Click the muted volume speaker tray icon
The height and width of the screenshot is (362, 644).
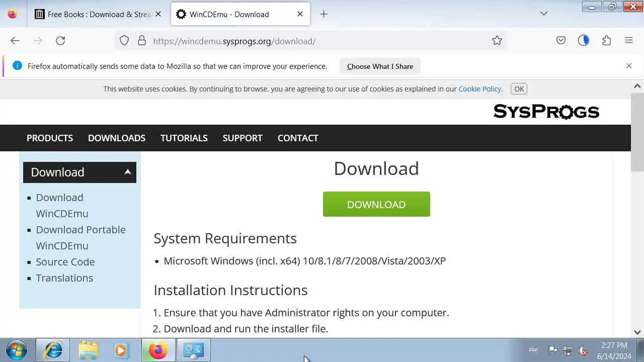(x=583, y=350)
